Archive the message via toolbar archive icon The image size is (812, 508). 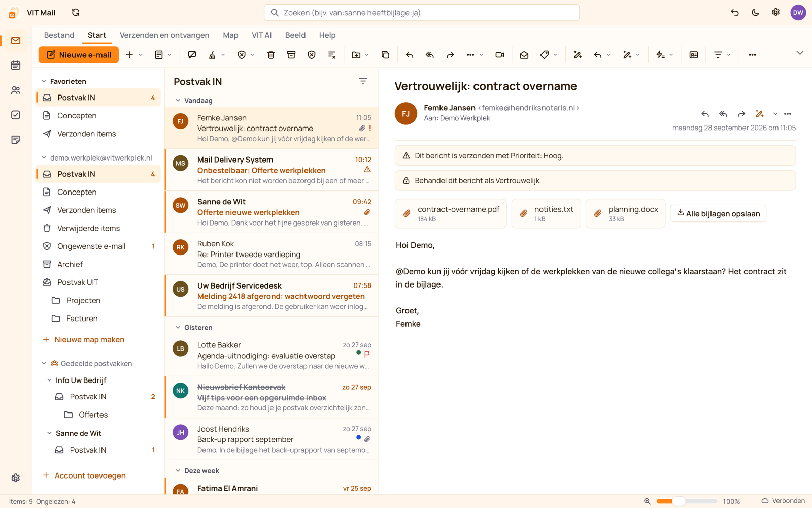(291, 55)
